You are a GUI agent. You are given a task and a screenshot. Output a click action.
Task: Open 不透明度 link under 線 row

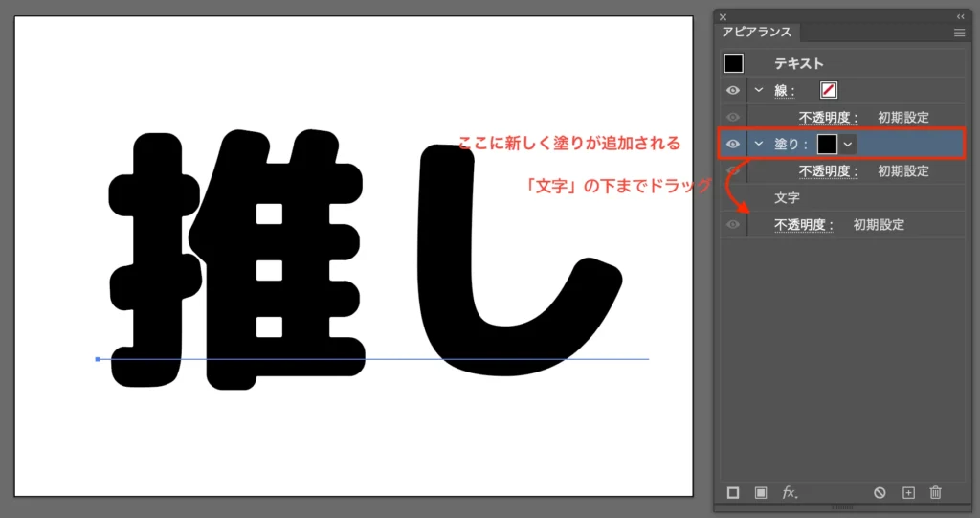point(828,118)
